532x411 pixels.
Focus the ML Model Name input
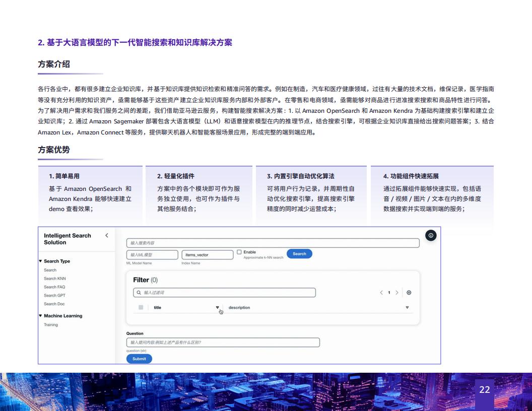point(152,255)
